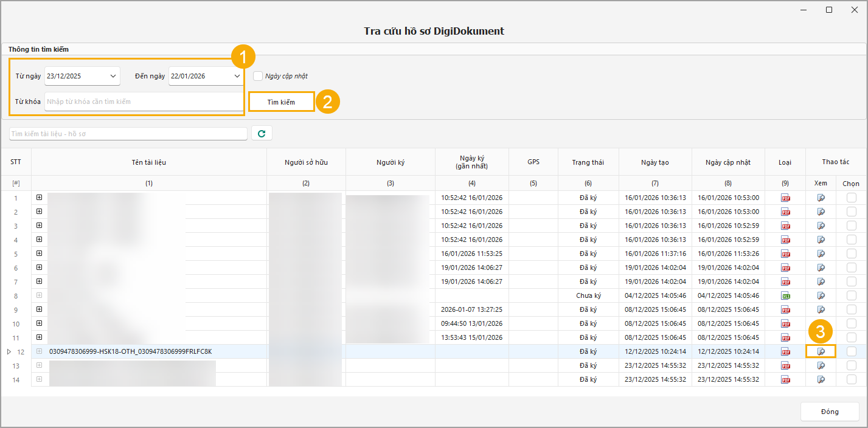Screen dimensions: 868x428
Task: Open the Xem view icon for row 3
Action: click(x=821, y=226)
